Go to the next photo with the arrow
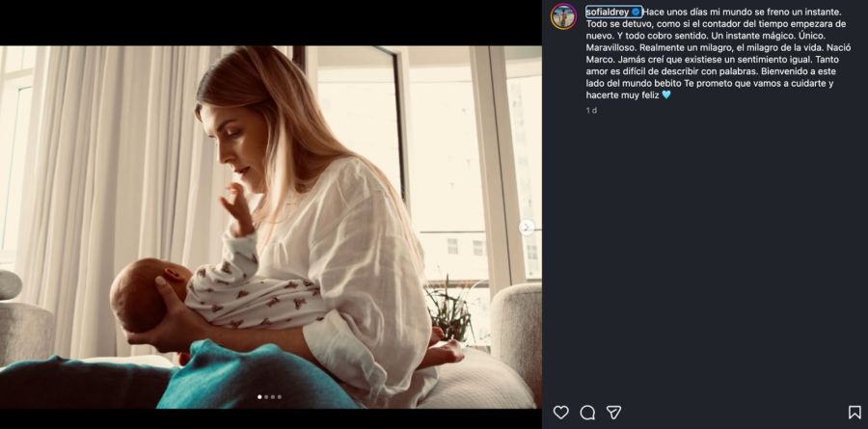 (527, 228)
